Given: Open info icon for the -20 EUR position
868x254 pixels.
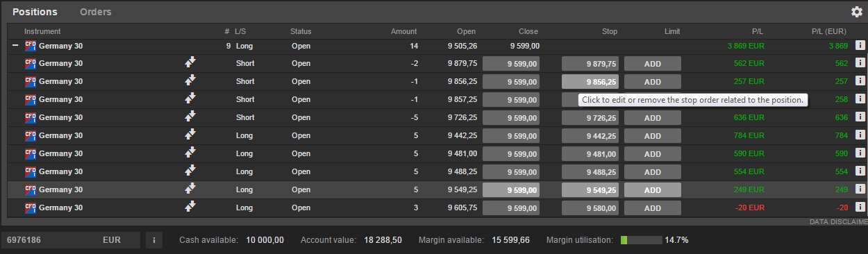Looking at the screenshot, I should point(860,208).
